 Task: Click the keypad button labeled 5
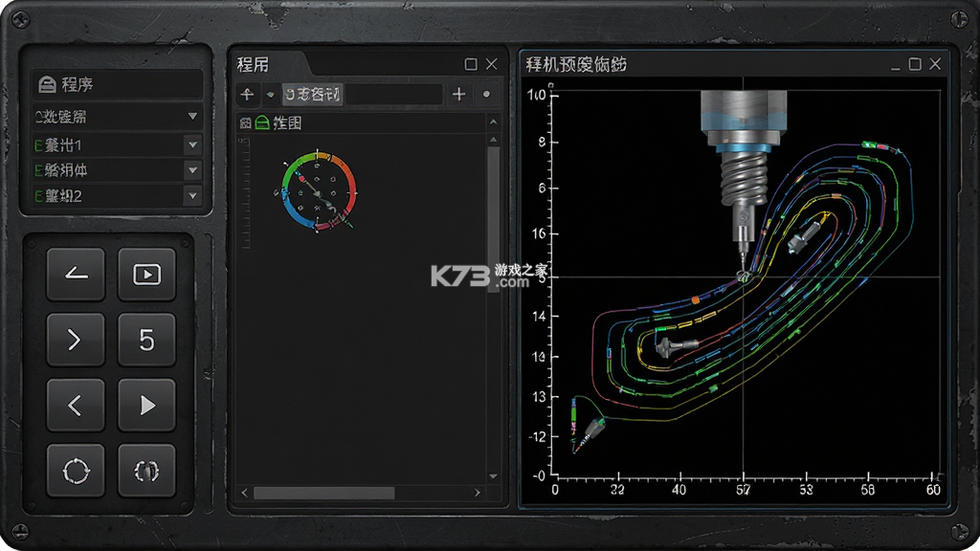point(146,340)
